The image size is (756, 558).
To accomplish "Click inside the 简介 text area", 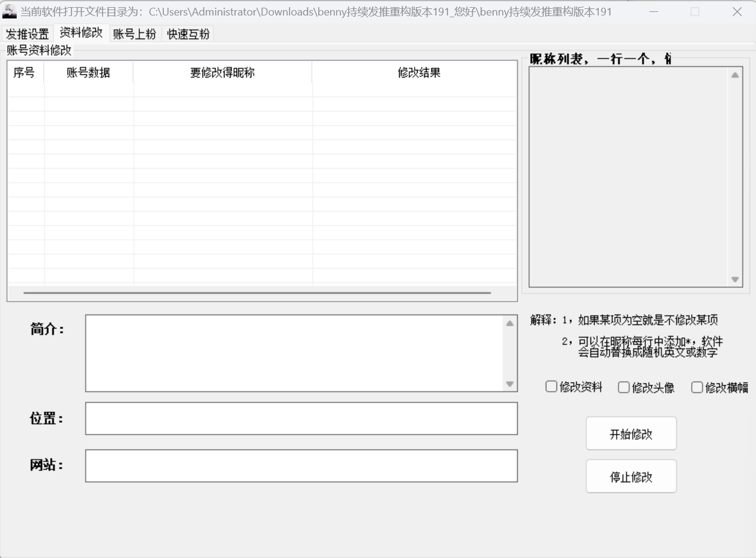I will [x=294, y=353].
